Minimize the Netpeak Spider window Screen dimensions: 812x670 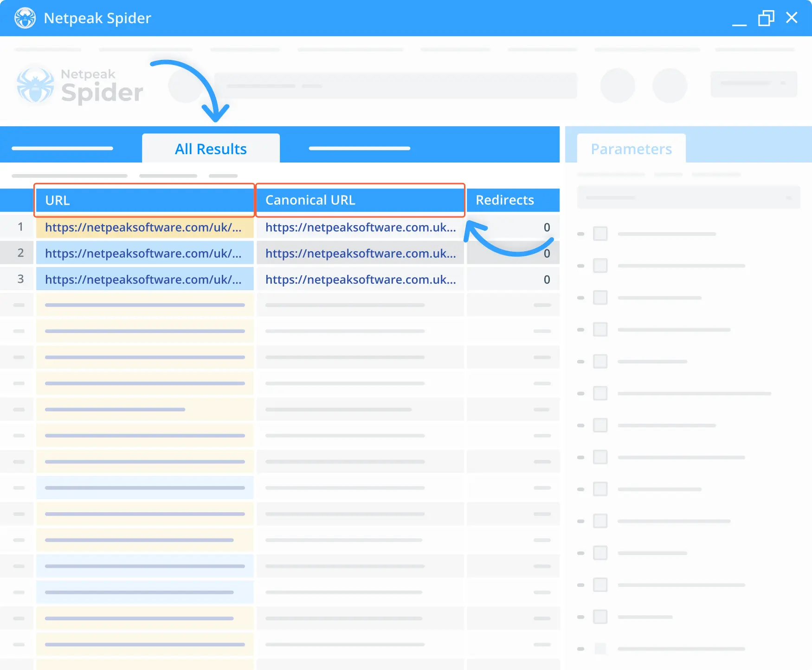(739, 24)
